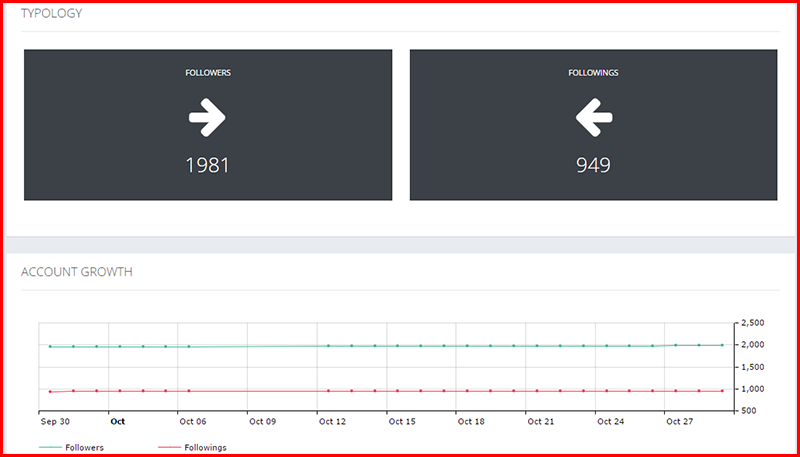800x457 pixels.
Task: Toggle the Followers series in chart legend
Action: pos(71,447)
